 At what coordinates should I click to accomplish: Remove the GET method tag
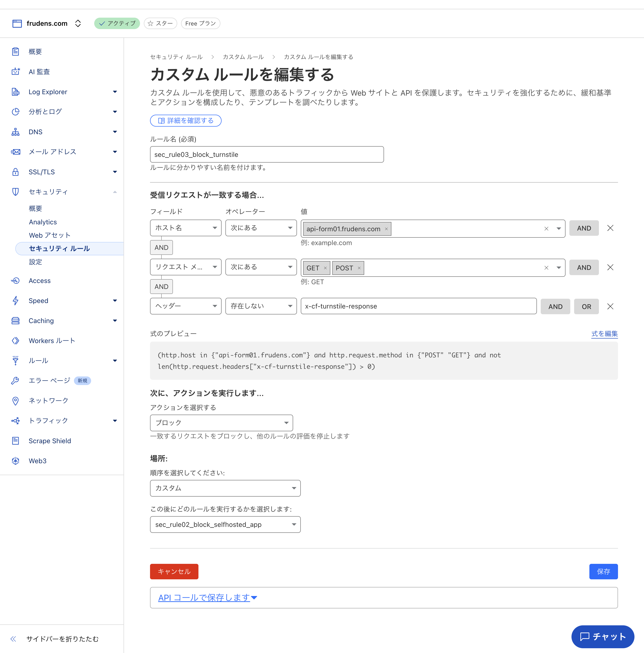(x=325, y=268)
